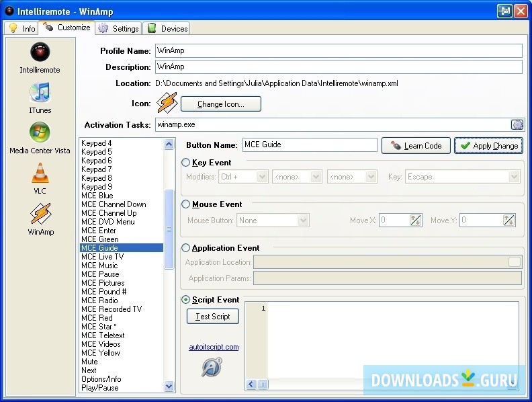Click the Test Script button
The height and width of the screenshot is (402, 532).
pyautogui.click(x=213, y=317)
